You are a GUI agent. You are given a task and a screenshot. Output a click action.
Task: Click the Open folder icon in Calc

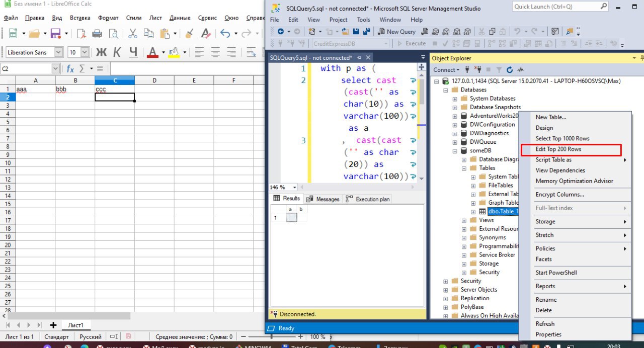pyautogui.click(x=34, y=34)
